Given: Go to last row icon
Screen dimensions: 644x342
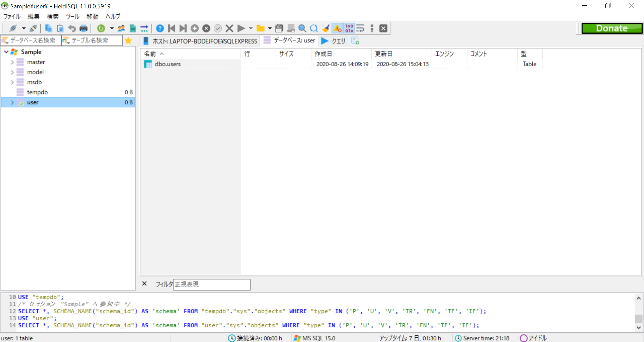Looking at the screenshot, I should click(183, 28).
